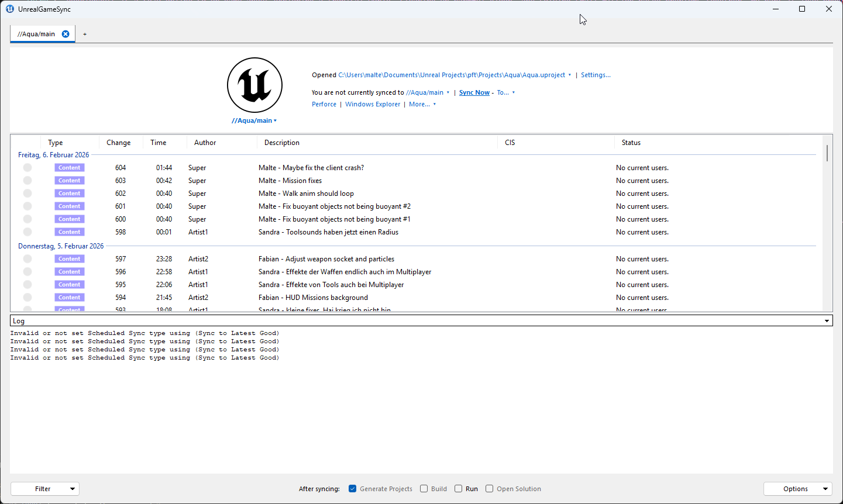This screenshot has width=843, height=504.
Task: Select 'Sandra - Toolsounds haben jetzt einen Radius'
Action: click(x=328, y=232)
